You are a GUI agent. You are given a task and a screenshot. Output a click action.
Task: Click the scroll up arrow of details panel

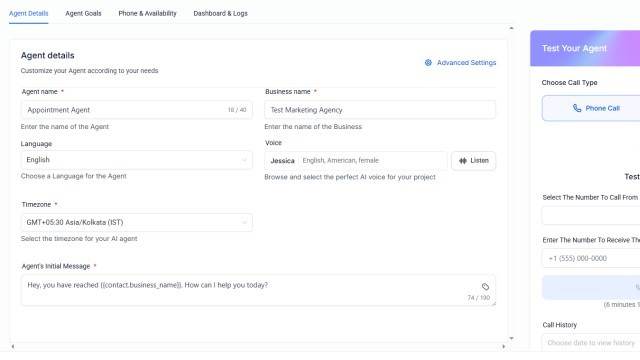click(511, 28)
